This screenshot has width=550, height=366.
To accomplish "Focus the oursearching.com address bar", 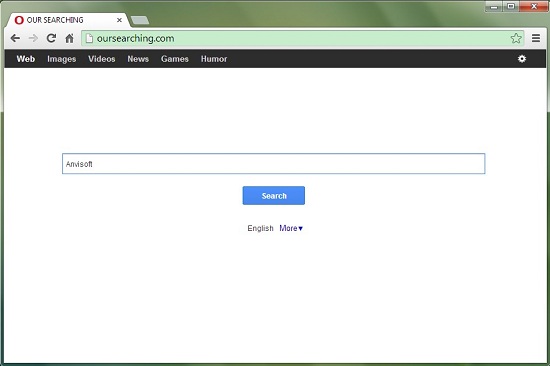I will point(302,38).
